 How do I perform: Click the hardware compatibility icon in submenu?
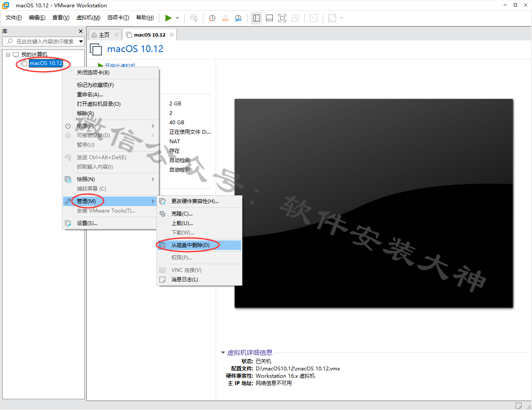[162, 201]
